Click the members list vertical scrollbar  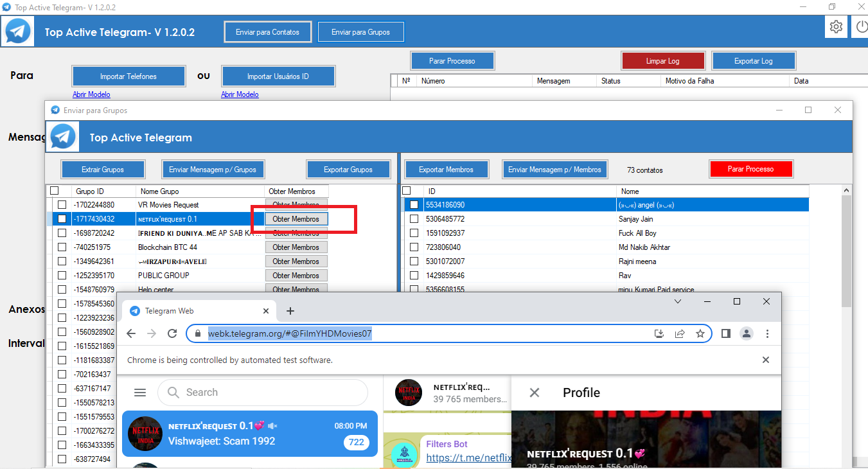pyautogui.click(x=846, y=251)
